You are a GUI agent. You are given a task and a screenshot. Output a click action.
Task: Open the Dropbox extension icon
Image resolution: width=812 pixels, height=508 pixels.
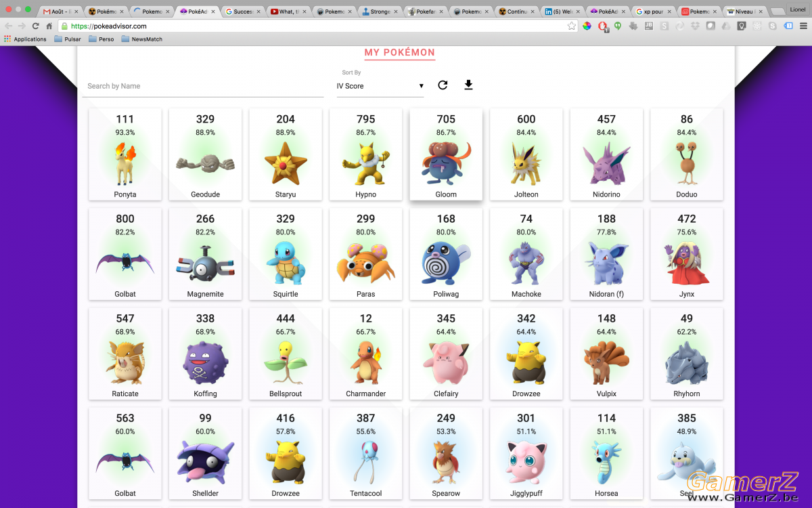(x=696, y=26)
